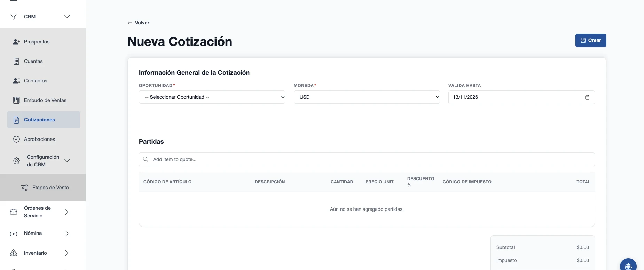Image resolution: width=644 pixels, height=270 pixels.
Task: Click the Cuentas building icon
Action: (16, 61)
